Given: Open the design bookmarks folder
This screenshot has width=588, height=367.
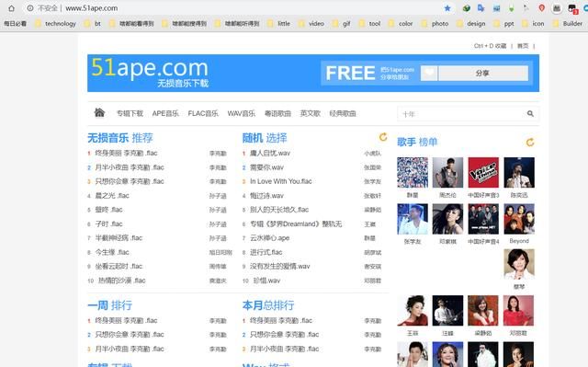Looking at the screenshot, I should [471, 24].
